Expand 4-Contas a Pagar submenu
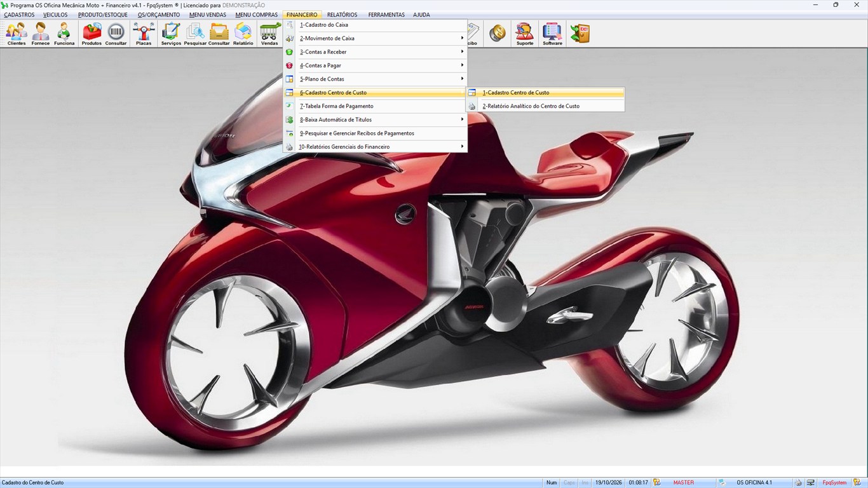 [375, 65]
